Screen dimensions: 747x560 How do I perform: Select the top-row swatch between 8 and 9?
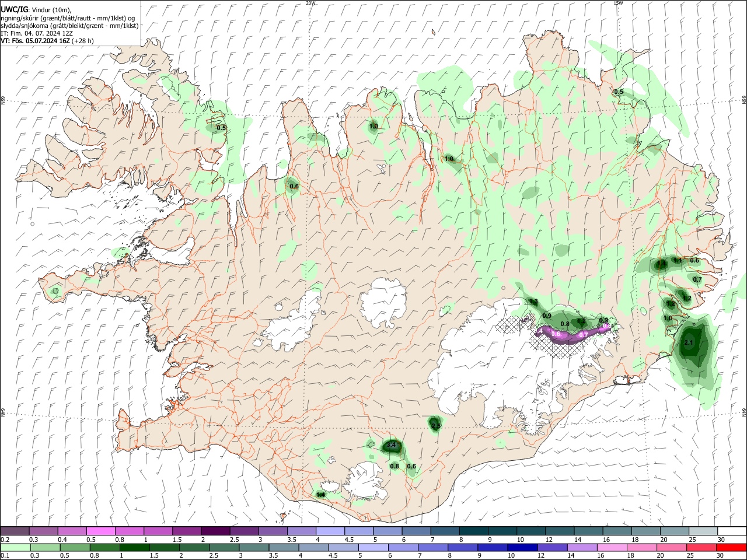474,531
